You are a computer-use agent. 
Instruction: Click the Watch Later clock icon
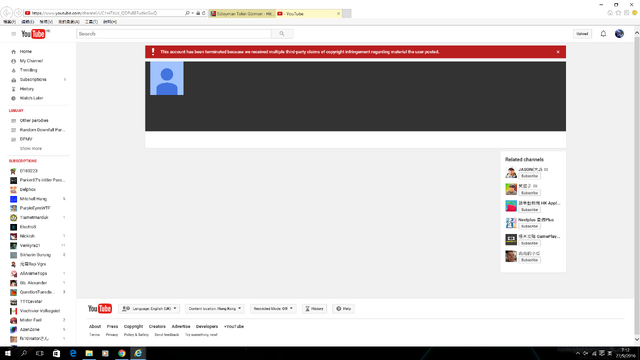(13, 98)
